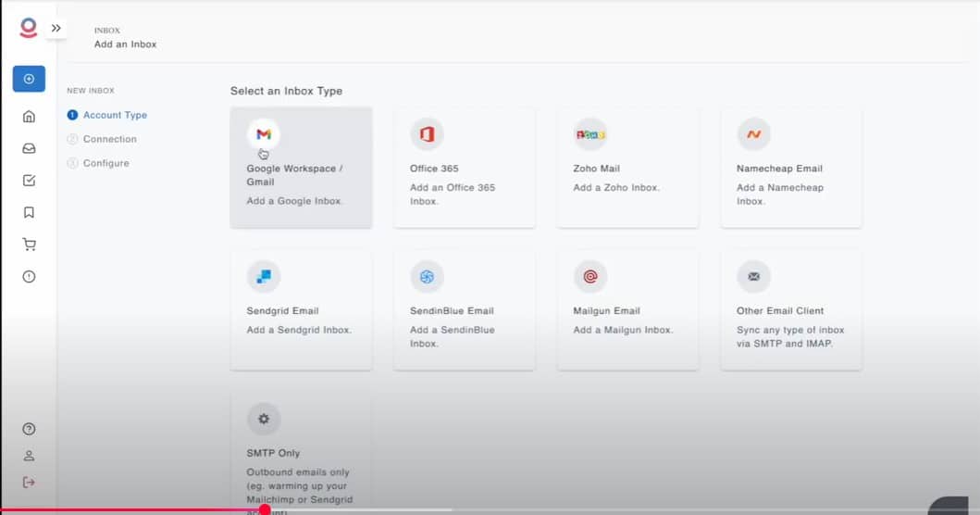Click the Mailgun logo icon
This screenshot has width=980, height=515.
(x=590, y=276)
